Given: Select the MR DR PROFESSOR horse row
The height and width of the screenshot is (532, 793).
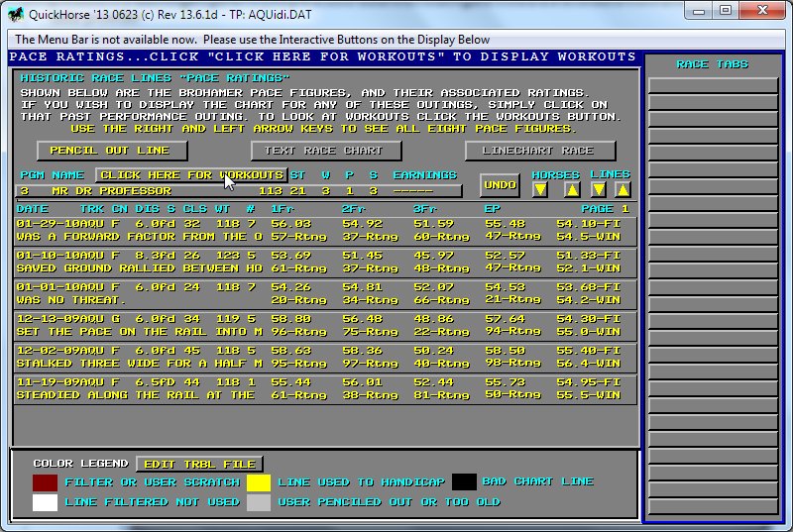Looking at the screenshot, I should click(238, 191).
